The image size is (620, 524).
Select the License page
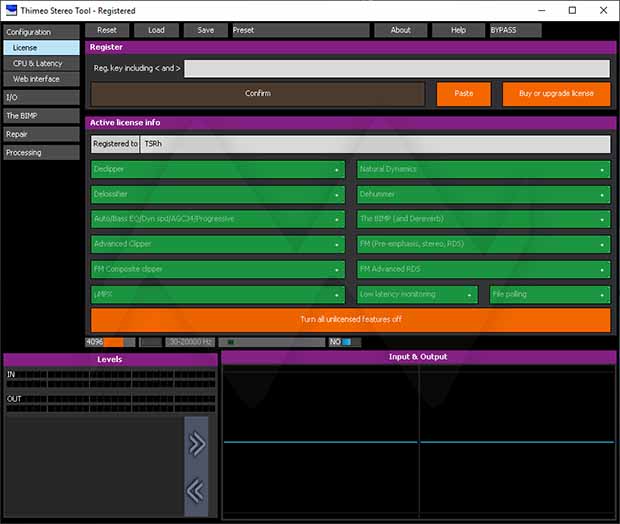point(42,48)
